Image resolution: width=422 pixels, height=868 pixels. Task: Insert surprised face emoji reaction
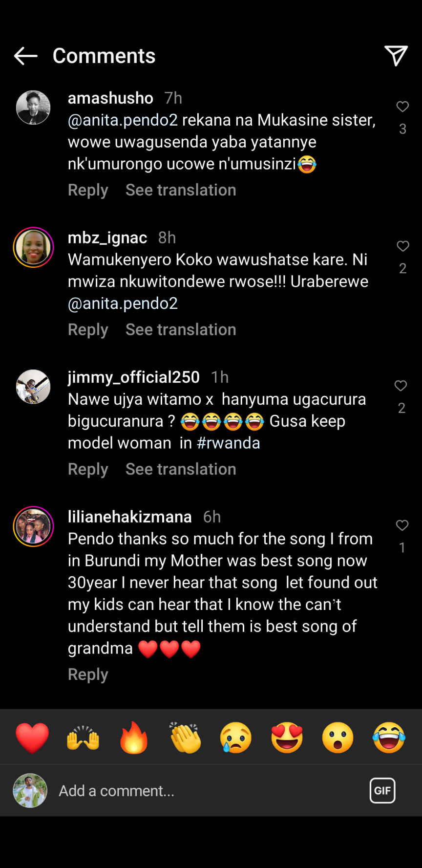pyautogui.click(x=338, y=738)
